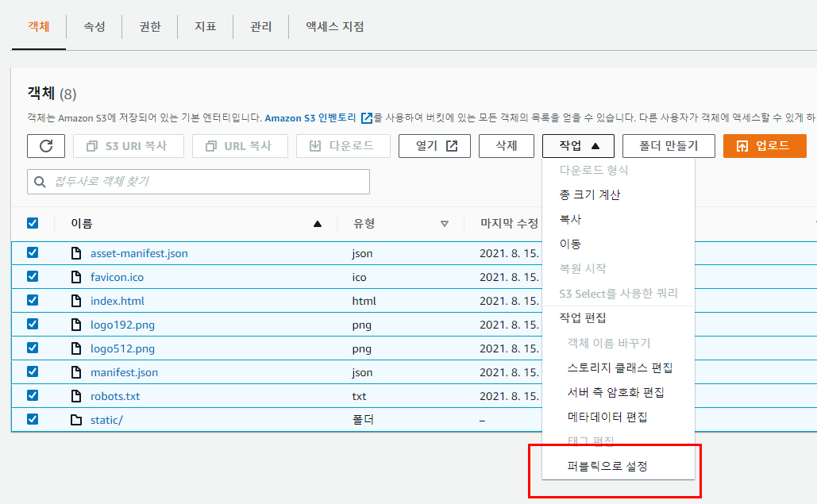
Task: Uncheck the static/ folder checkbox
Action: (x=33, y=418)
